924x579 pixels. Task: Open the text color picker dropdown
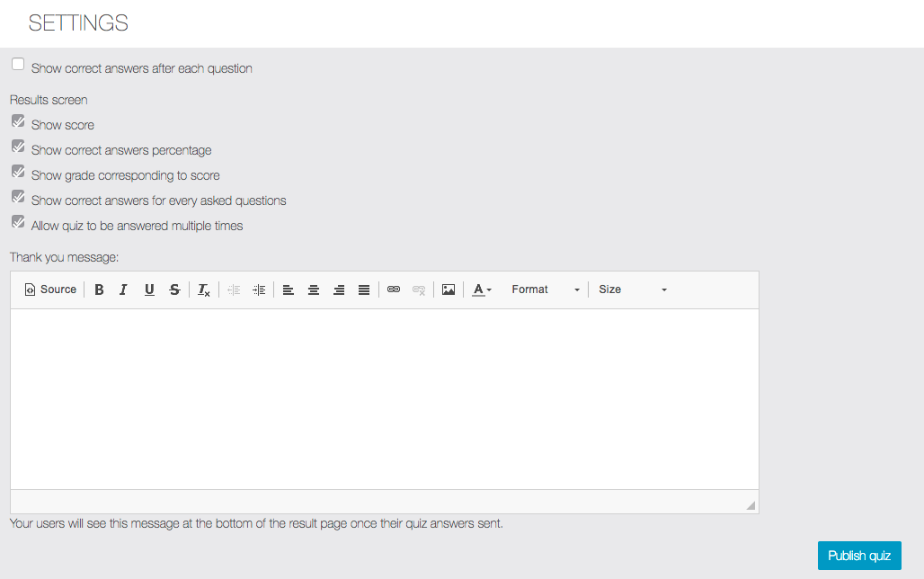(482, 289)
